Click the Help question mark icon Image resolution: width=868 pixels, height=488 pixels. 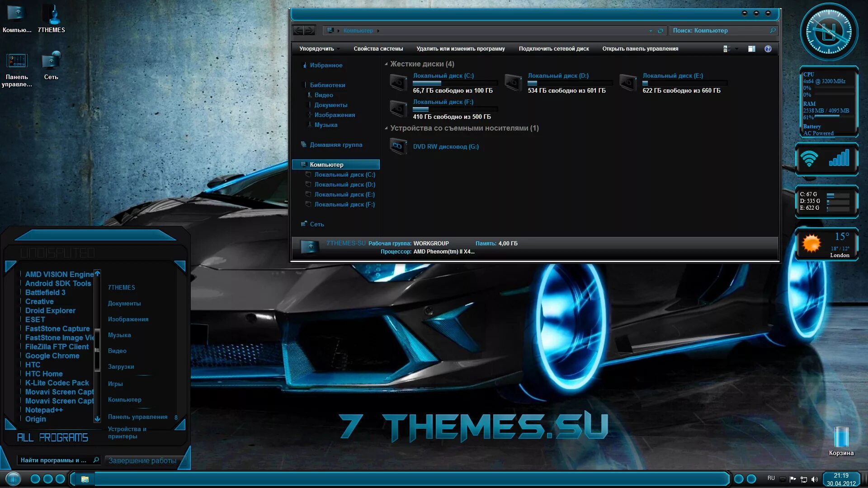click(768, 49)
